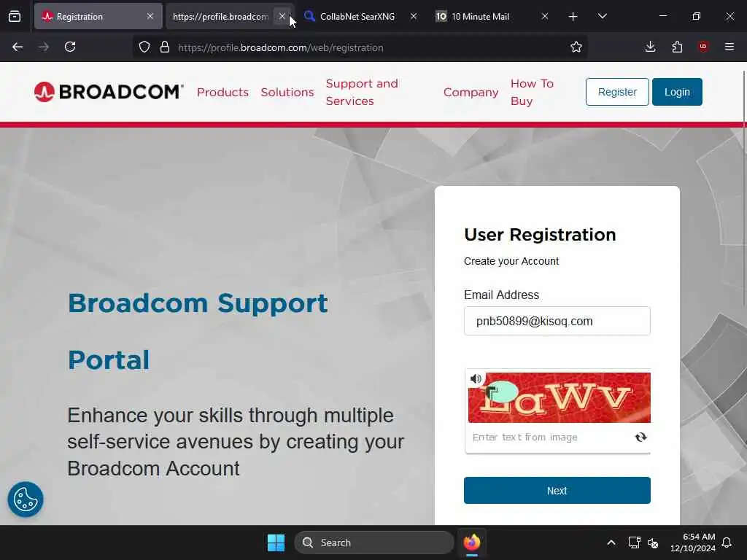Open the How To Buy menu
Screen dimensions: 747x560
pos(532,93)
